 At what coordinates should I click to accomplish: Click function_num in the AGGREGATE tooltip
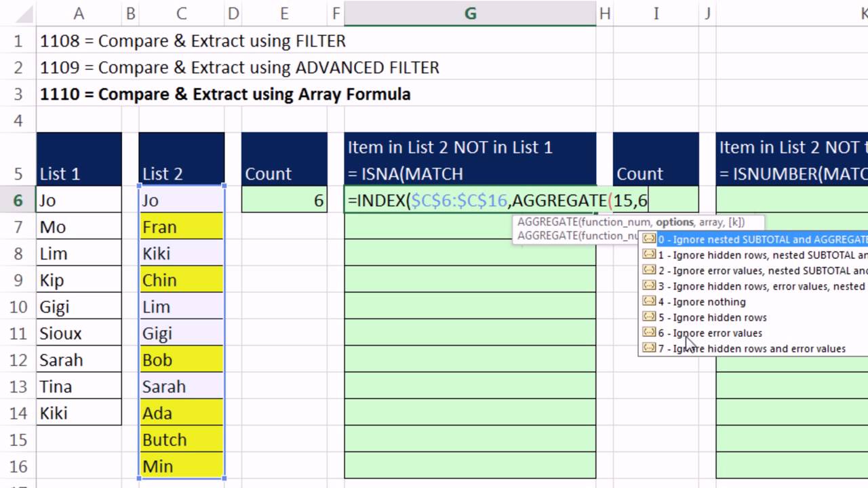pos(617,222)
